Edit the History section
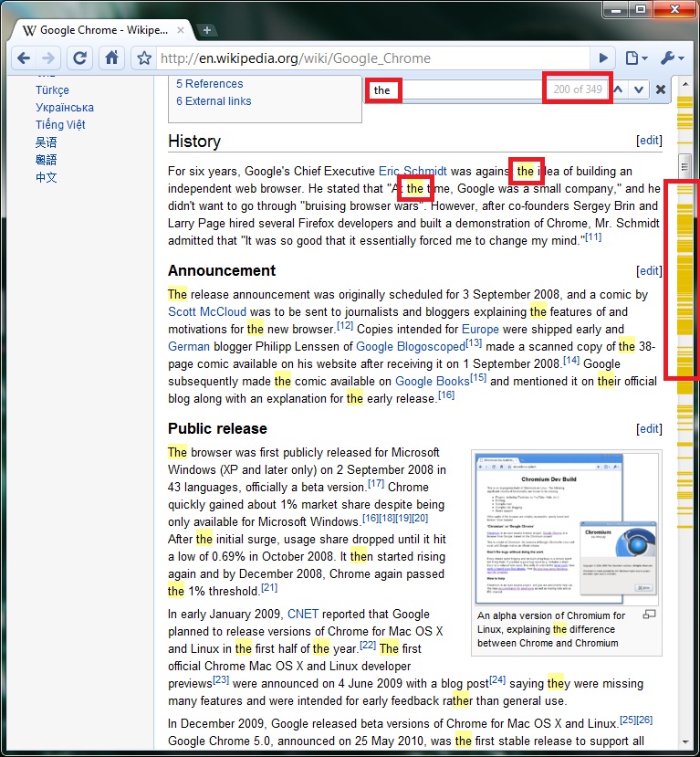Screen dimensions: 700x757 click(x=649, y=141)
